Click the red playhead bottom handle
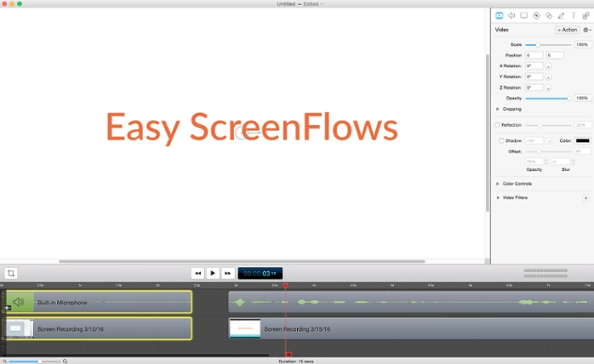 (x=288, y=355)
